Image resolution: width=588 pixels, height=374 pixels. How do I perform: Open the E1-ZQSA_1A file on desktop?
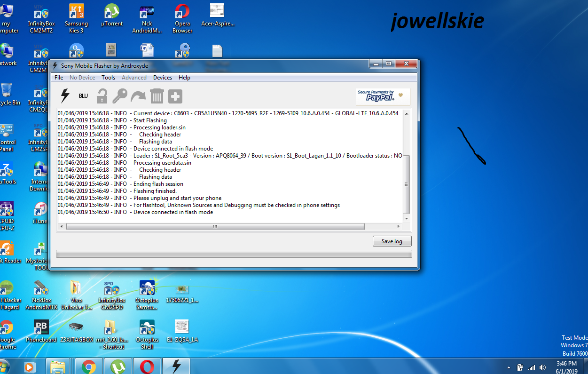[x=182, y=331]
